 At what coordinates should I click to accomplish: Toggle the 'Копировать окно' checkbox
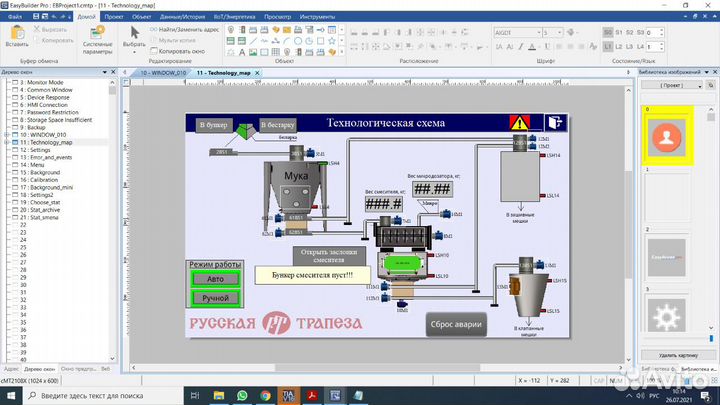[x=154, y=51]
